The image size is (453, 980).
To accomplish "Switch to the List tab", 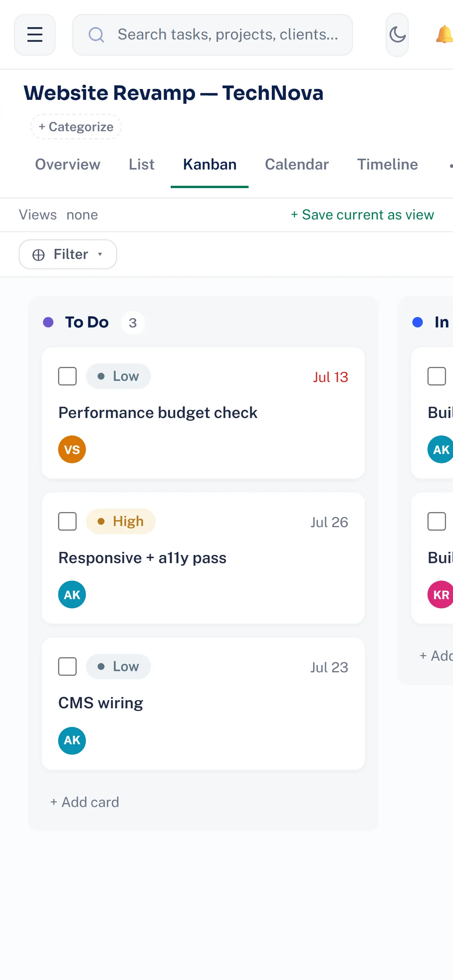I will [x=142, y=164].
